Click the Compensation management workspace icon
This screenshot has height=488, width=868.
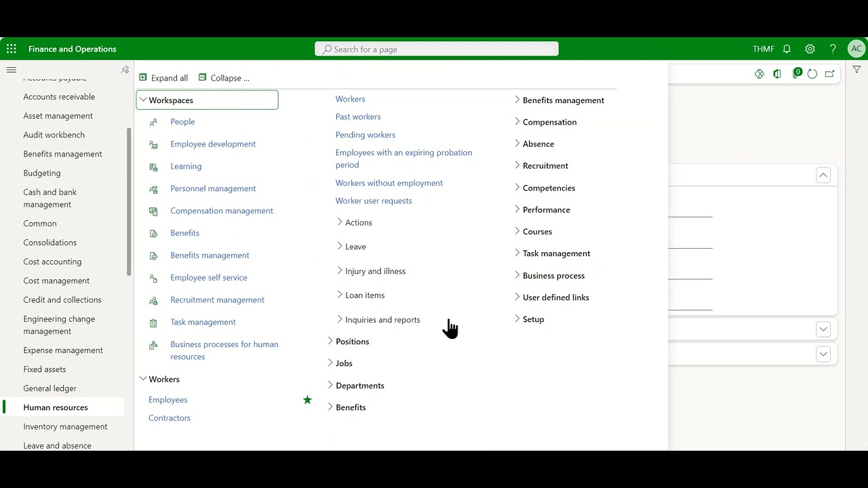[153, 211]
